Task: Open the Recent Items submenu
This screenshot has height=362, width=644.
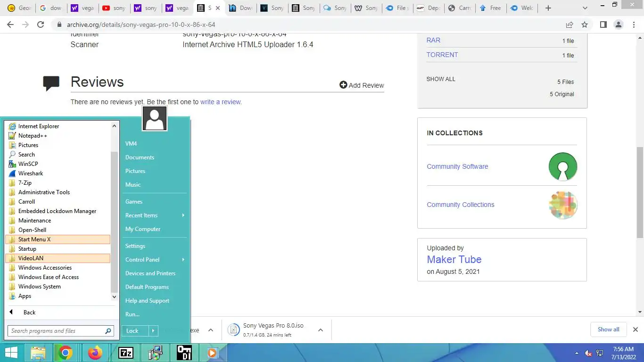Action: [x=155, y=215]
